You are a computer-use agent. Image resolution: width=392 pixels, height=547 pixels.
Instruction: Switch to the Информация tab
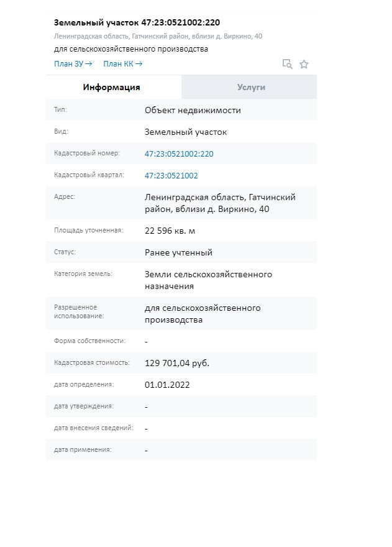[x=112, y=87]
